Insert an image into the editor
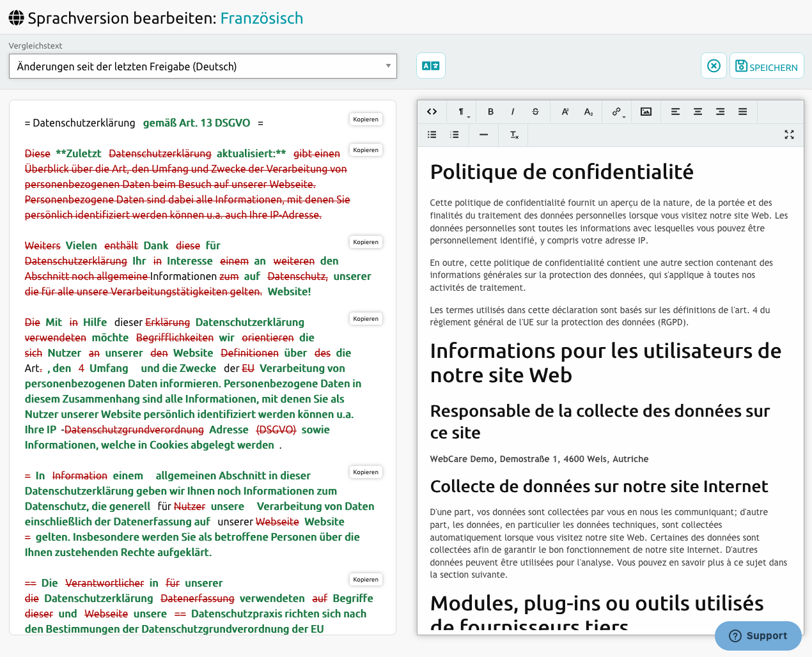 646,112
